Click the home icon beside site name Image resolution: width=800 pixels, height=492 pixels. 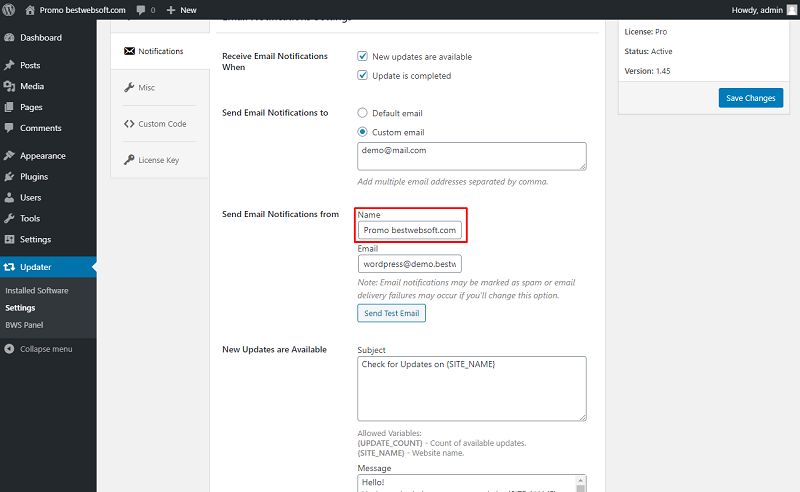(30, 10)
